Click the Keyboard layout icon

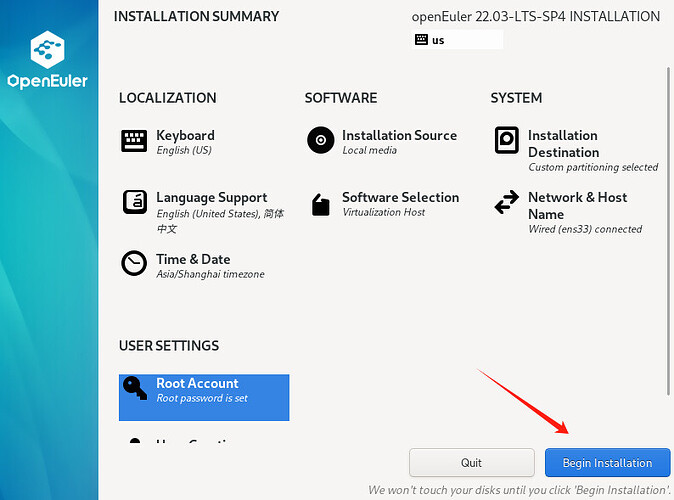(x=134, y=141)
